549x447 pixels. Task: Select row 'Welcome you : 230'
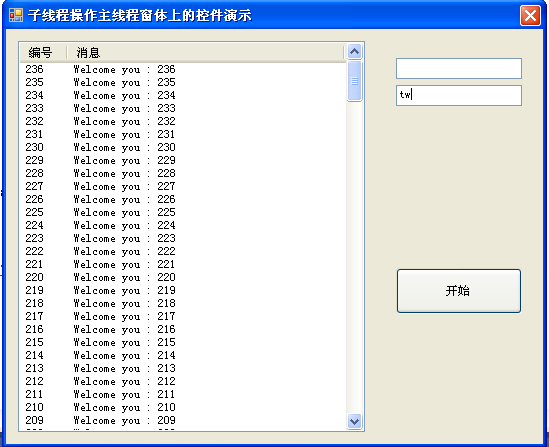[183, 147]
